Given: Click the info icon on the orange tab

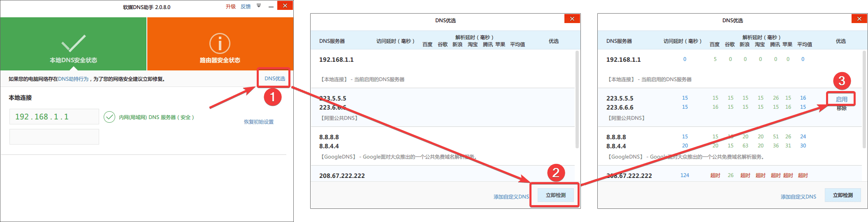Looking at the screenshot, I should click(x=220, y=43).
